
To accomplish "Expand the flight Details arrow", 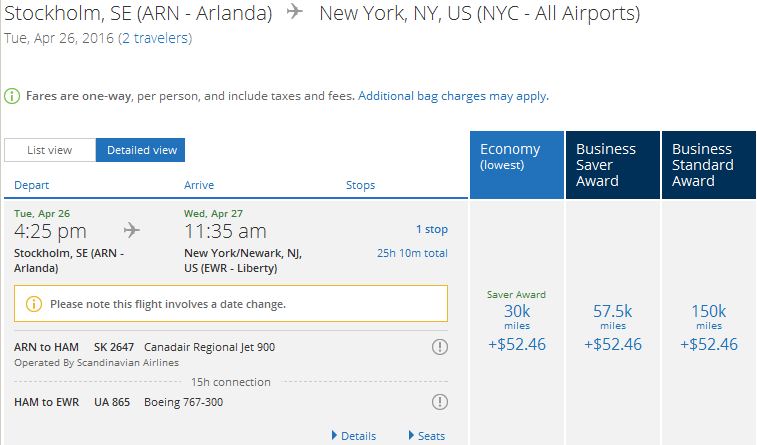I will point(354,436).
